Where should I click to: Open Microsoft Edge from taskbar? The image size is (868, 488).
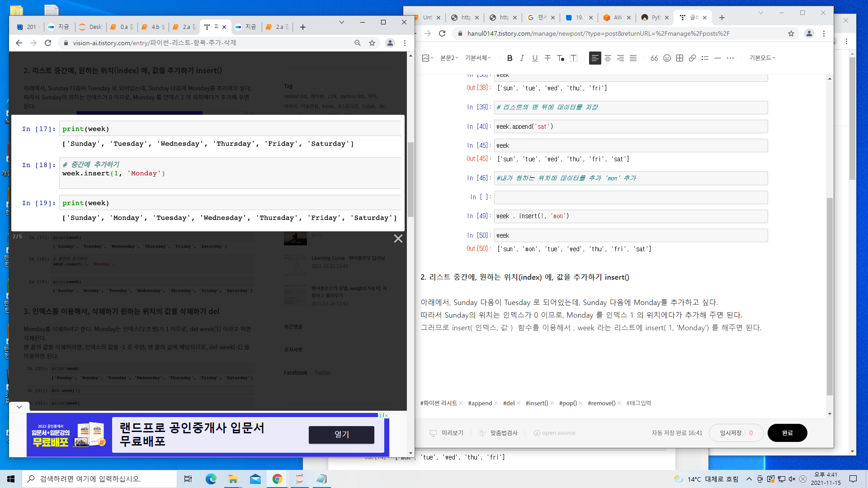click(211, 479)
